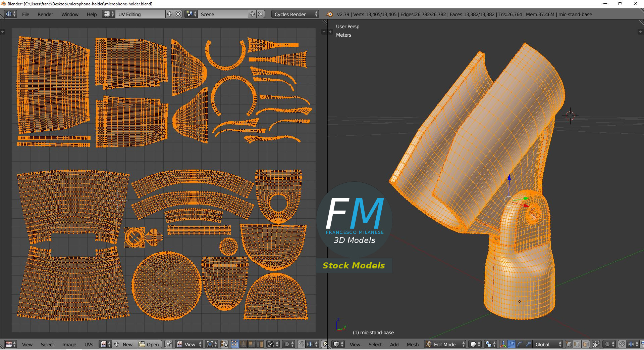Select mesh edge select mode

click(x=577, y=344)
